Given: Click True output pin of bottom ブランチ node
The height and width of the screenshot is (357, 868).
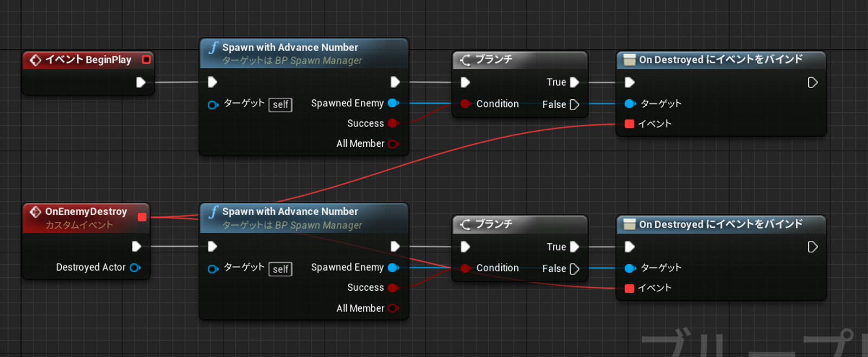Looking at the screenshot, I should point(575,246).
